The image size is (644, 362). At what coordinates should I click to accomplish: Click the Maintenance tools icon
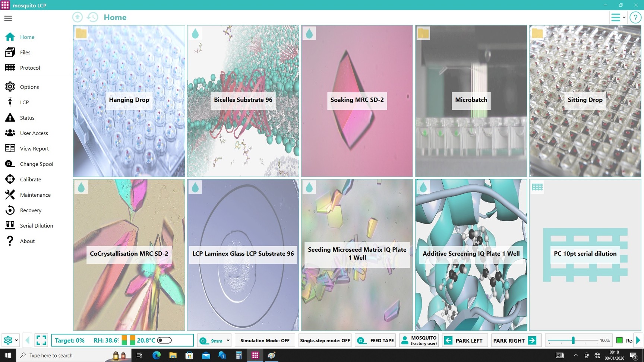10,195
